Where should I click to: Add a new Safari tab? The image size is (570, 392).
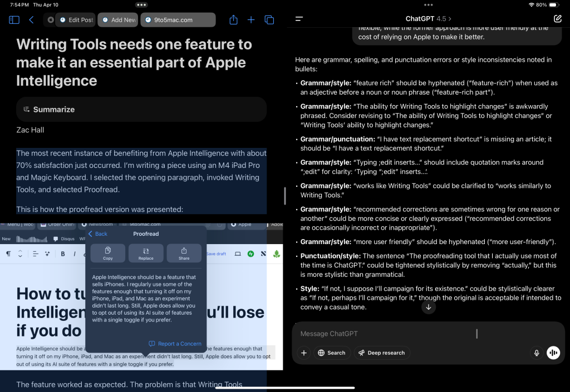(x=251, y=20)
